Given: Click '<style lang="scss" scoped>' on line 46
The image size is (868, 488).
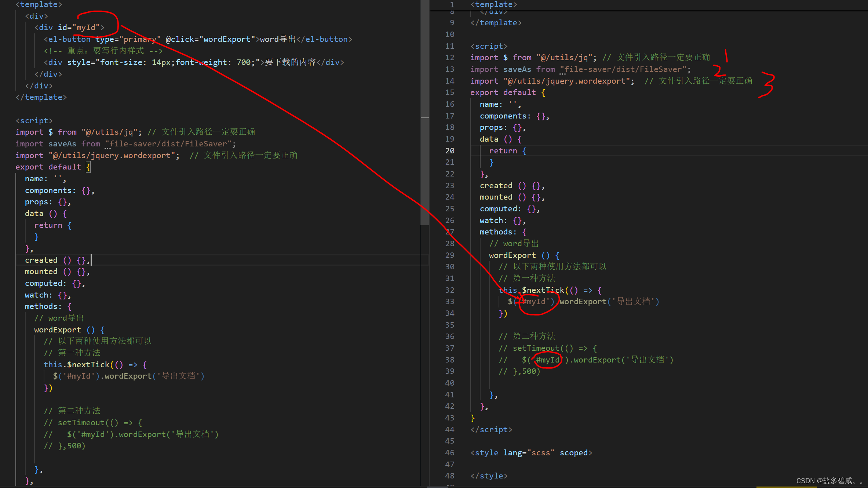Looking at the screenshot, I should coord(532,453).
